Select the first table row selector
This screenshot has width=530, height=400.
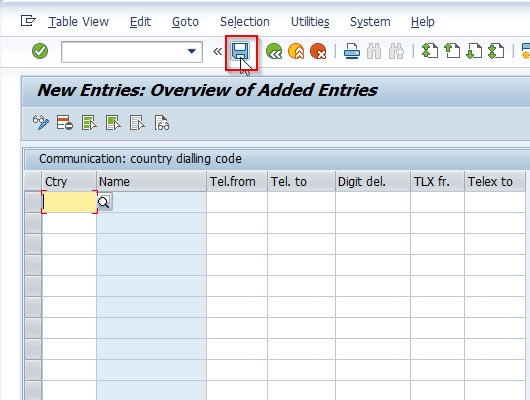pos(33,202)
